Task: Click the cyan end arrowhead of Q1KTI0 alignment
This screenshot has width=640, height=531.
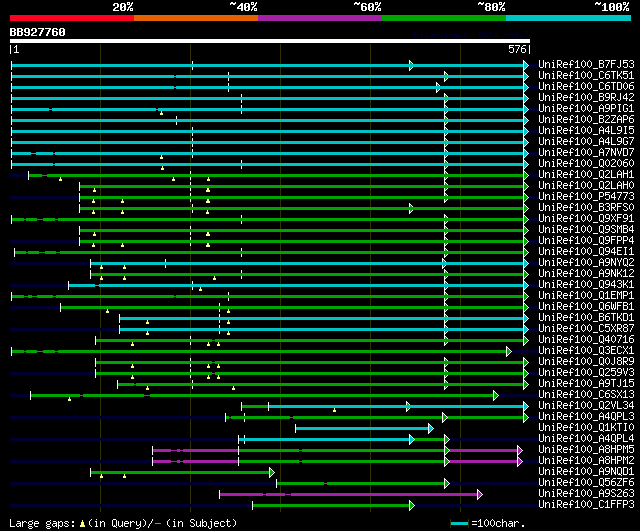Action: [x=431, y=429]
